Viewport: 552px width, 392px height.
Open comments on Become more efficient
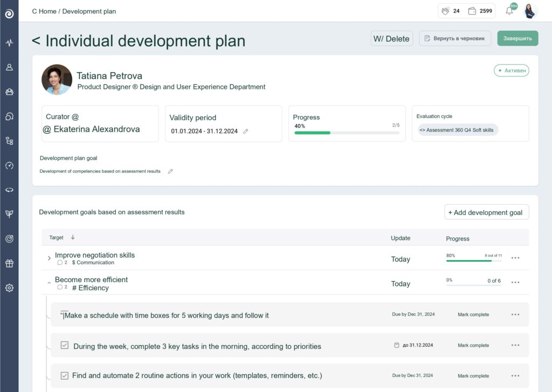62,287
